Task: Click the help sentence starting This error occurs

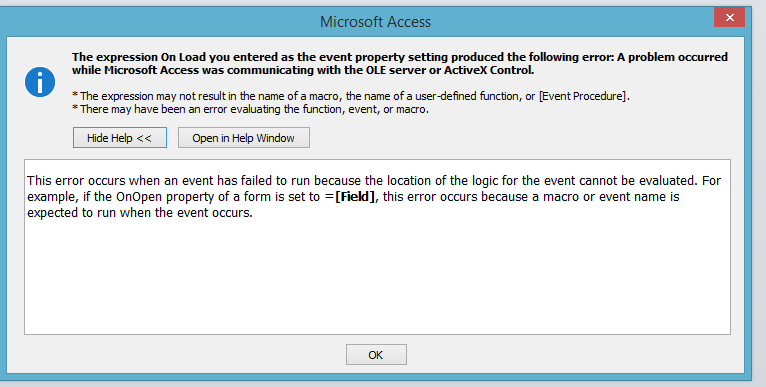Action: pyautogui.click(x=374, y=181)
